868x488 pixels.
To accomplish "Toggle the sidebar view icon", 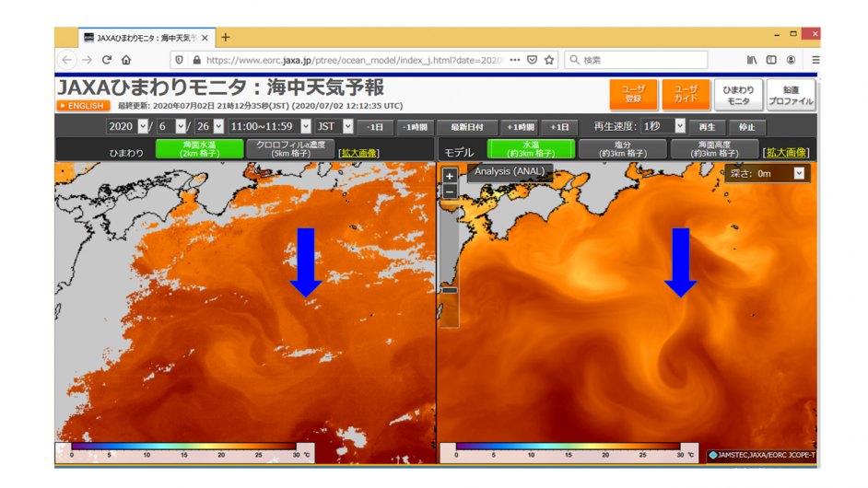I will 771,60.
